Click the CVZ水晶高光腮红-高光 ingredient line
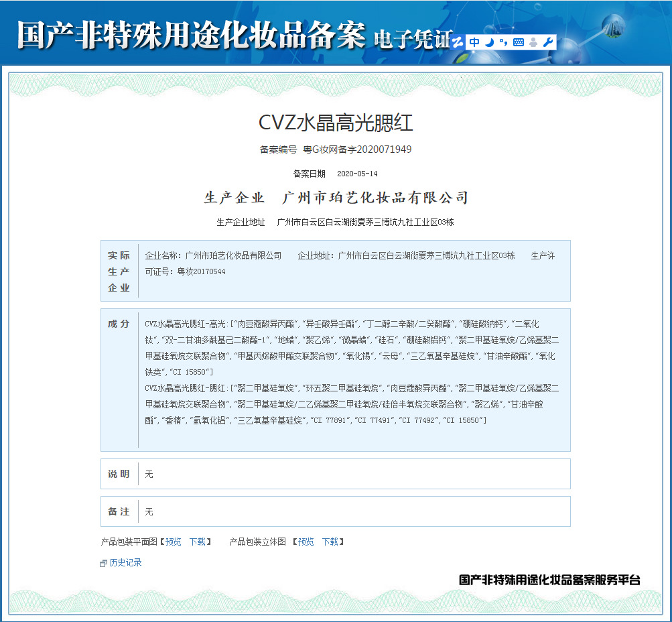Image resolution: width=672 pixels, height=622 pixels. pyautogui.click(x=352, y=348)
